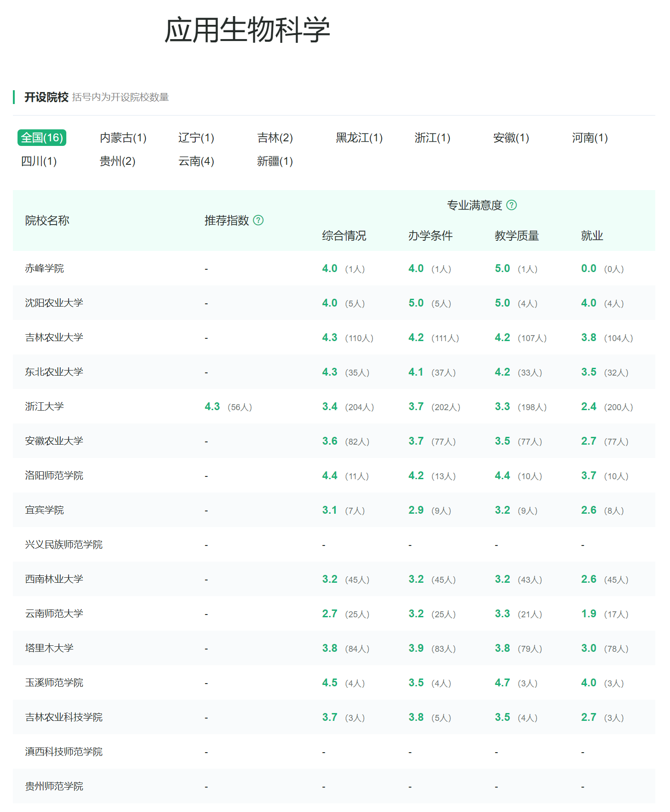The height and width of the screenshot is (812, 670).
Task: Filter schools by 四川(1)
Action: click(39, 161)
